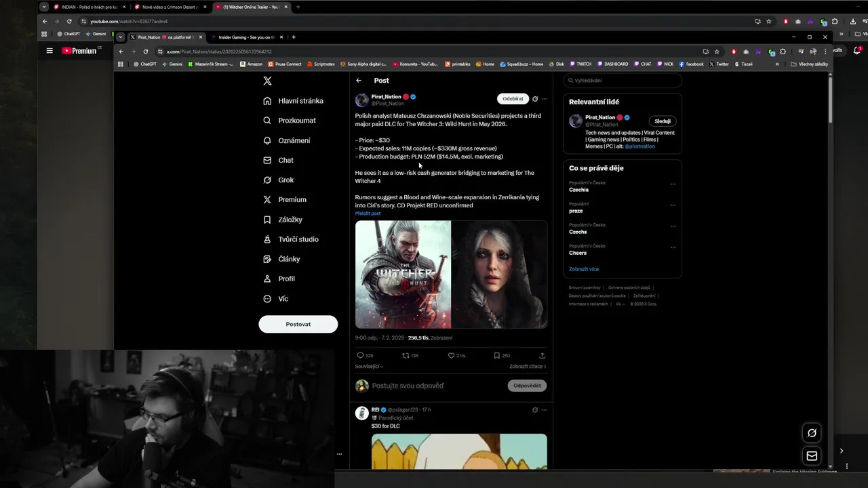Expand the Související sort dropdown
868x488 pixels.
[369, 367]
